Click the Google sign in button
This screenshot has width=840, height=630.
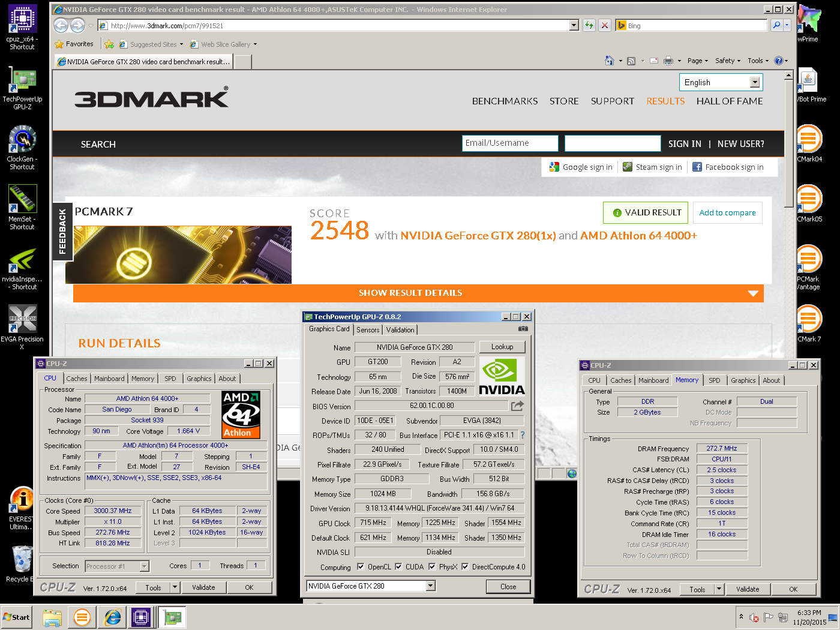point(581,167)
